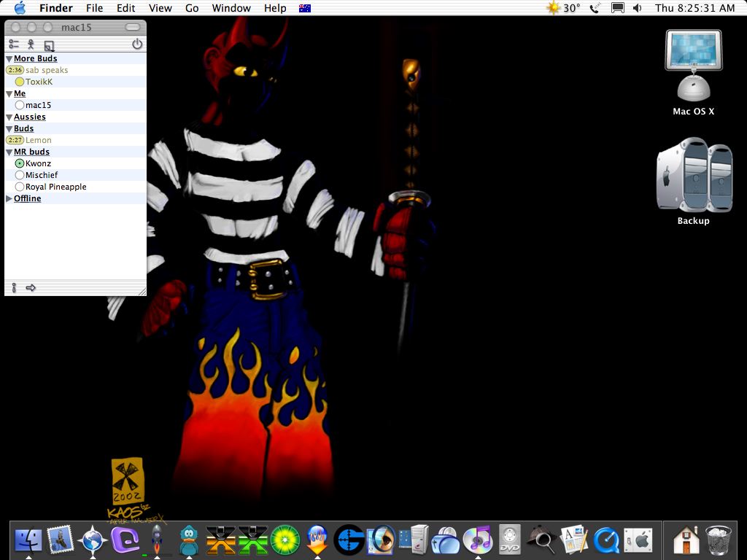Launch DVD Player from the dock

click(x=510, y=540)
